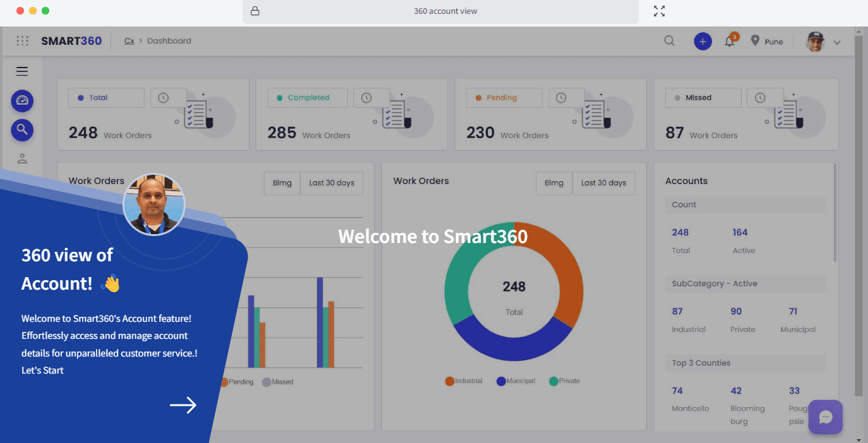868x443 pixels.
Task: Toggle Industrial legend swatch on donut chart
Action: point(449,381)
